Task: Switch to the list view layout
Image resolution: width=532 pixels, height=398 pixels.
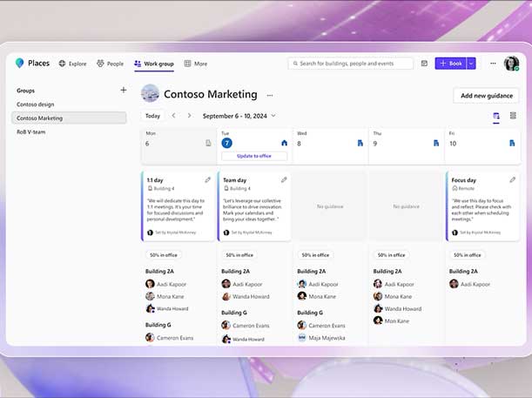Action: click(x=512, y=115)
